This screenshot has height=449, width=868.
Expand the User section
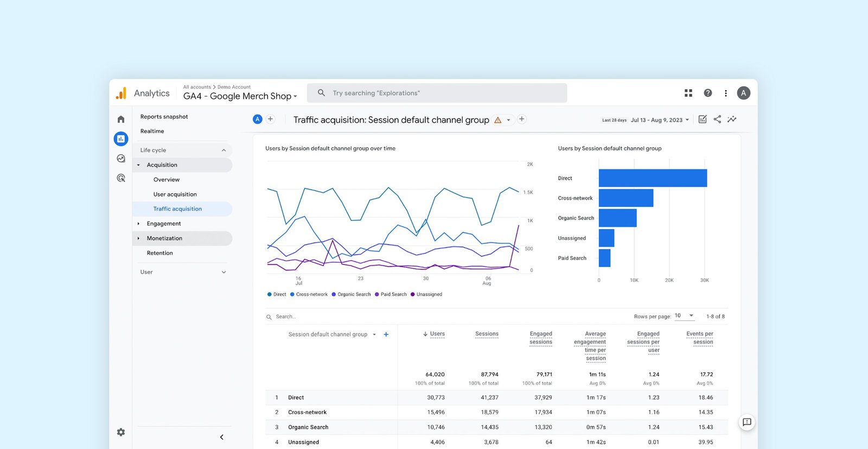coord(224,272)
